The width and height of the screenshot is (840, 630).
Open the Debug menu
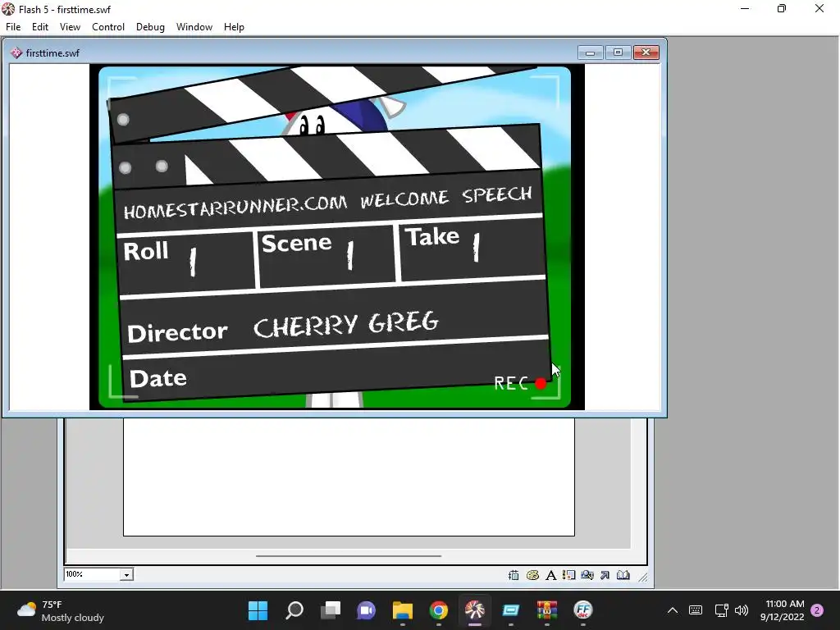(x=151, y=27)
